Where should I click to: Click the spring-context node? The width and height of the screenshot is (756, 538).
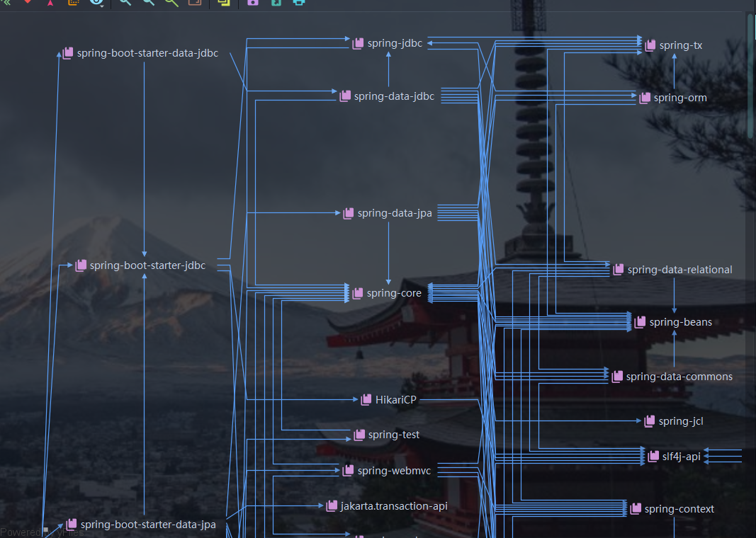click(672, 508)
